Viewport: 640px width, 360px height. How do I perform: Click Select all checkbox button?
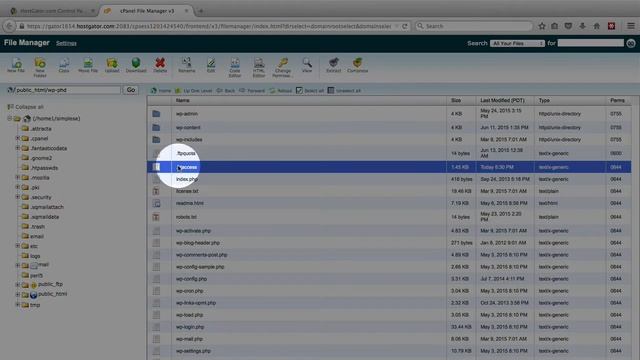coord(310,91)
